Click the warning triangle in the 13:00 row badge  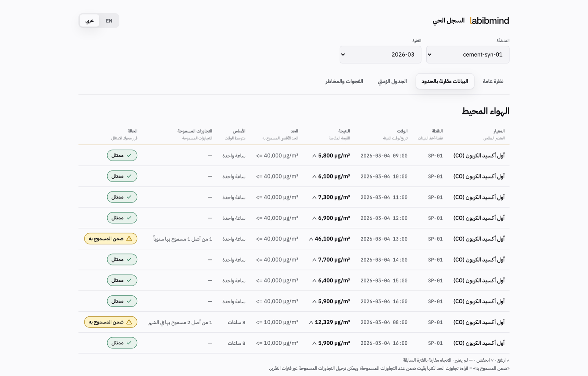click(x=129, y=239)
